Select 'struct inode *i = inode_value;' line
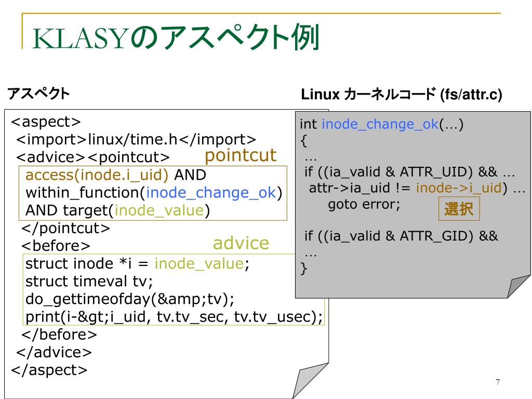Screen dimensions: 532x399 click(137, 263)
